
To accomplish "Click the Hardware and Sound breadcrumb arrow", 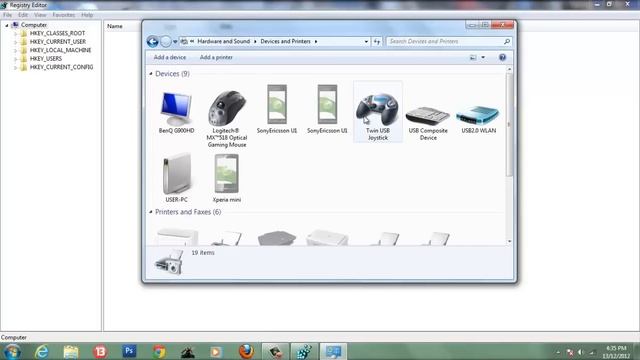I will (255, 42).
